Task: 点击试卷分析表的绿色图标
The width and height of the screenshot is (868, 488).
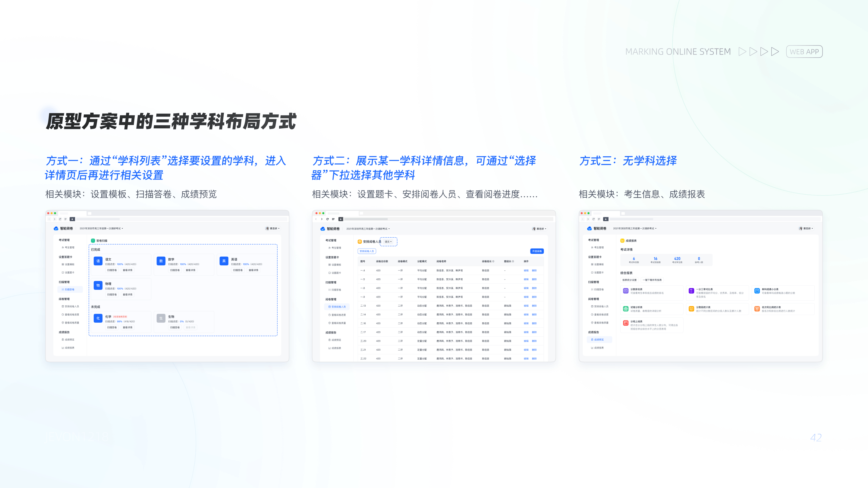Action: point(626,308)
